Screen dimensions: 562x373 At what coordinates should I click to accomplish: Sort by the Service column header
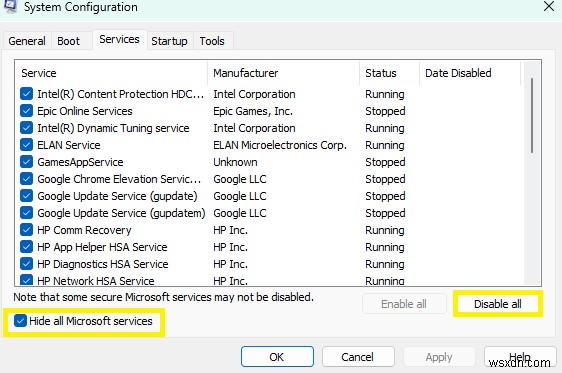[x=111, y=73]
